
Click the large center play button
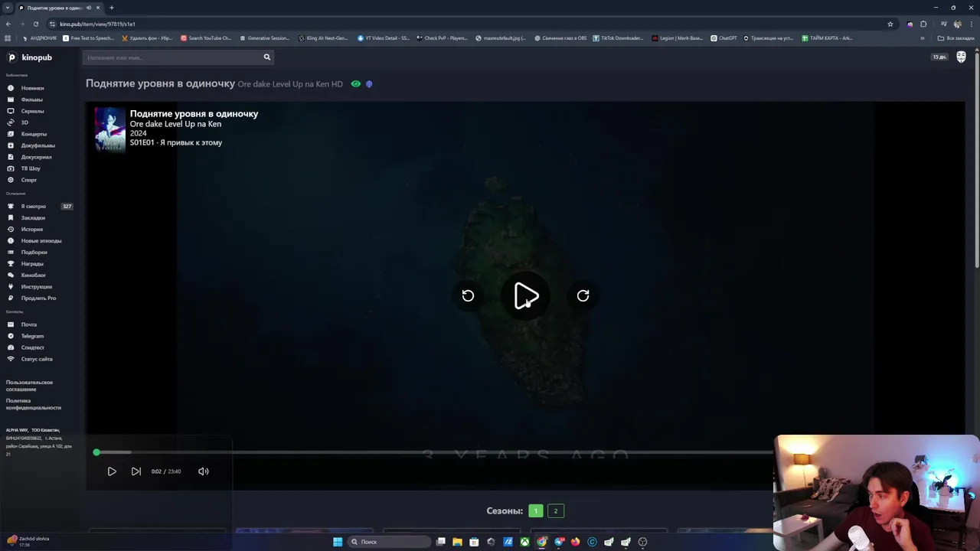pos(526,296)
